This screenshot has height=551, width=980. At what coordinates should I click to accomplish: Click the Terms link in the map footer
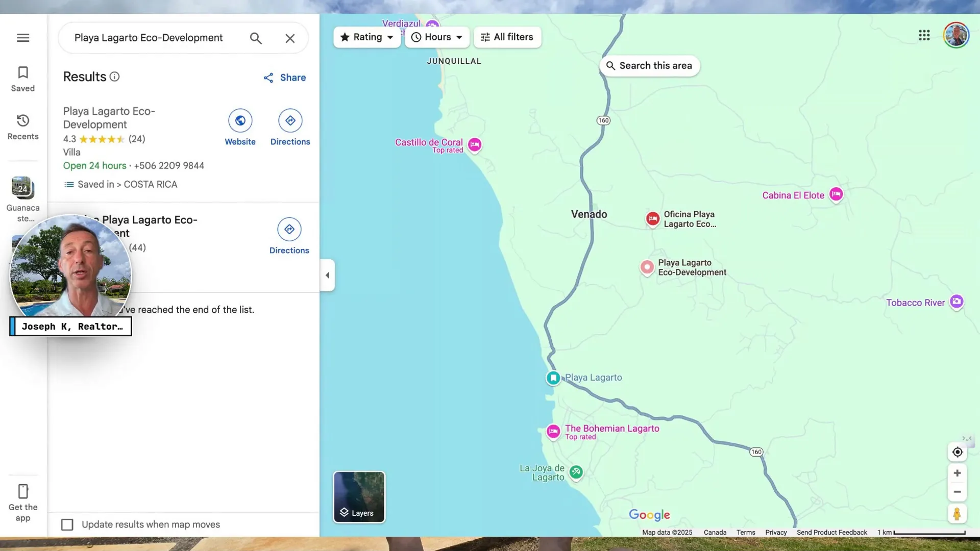(746, 532)
